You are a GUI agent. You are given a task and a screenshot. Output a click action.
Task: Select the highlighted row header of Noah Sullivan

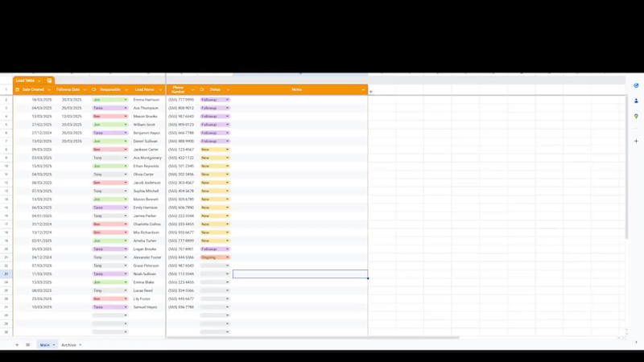point(6,274)
